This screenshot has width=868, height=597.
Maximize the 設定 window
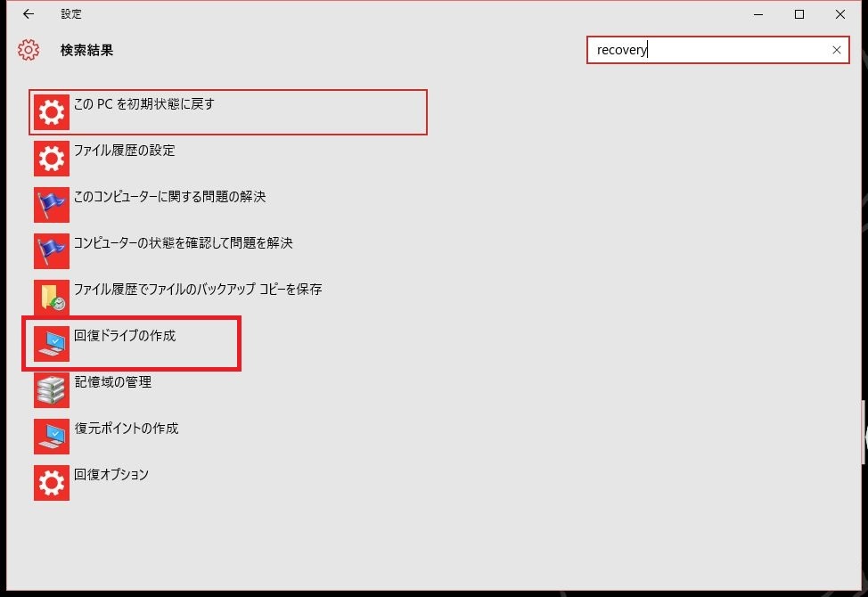[799, 14]
